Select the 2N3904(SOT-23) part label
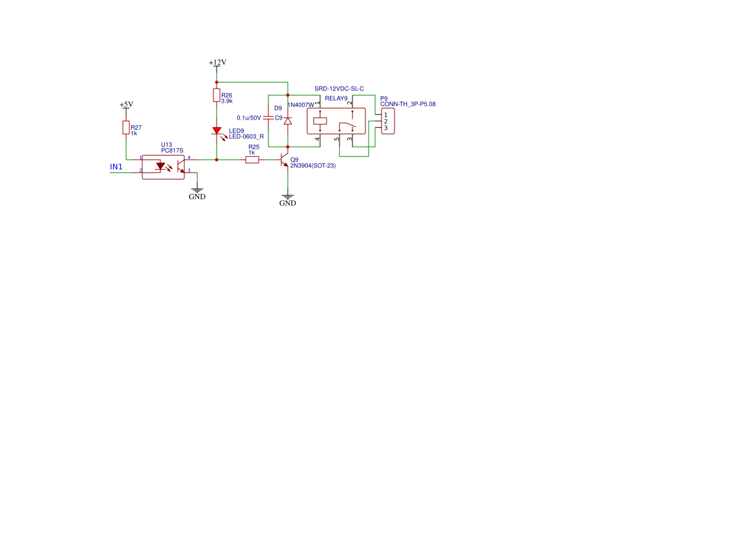This screenshot has height=535, width=756. 313,165
